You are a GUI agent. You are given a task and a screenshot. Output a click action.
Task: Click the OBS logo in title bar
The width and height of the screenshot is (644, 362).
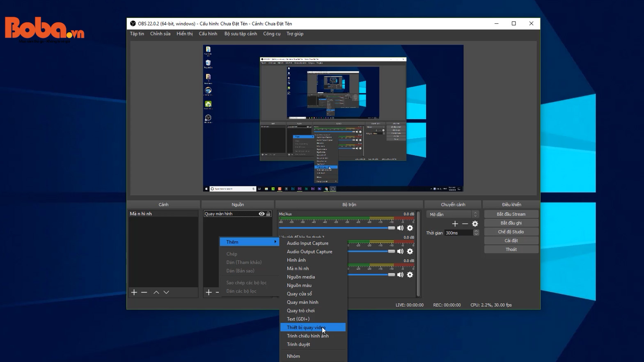tap(133, 23)
